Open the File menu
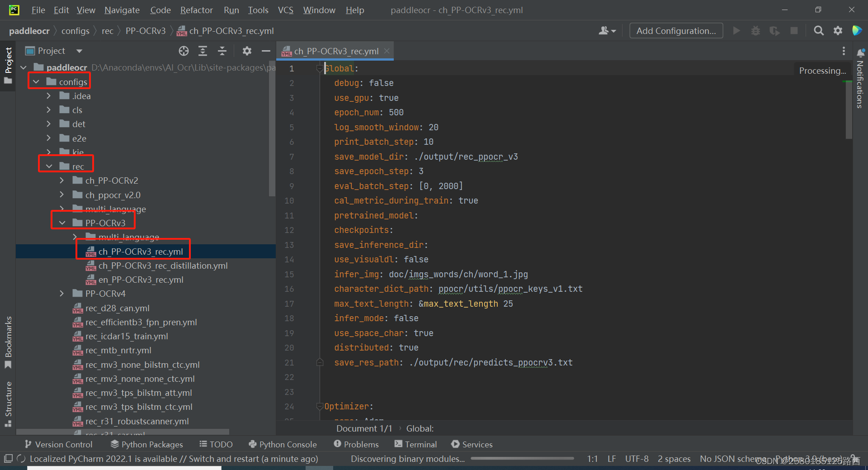868x470 pixels. [x=38, y=10]
